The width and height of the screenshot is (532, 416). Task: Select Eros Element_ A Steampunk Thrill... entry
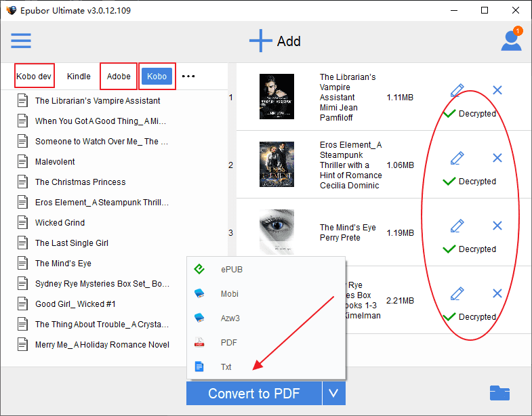[102, 203]
